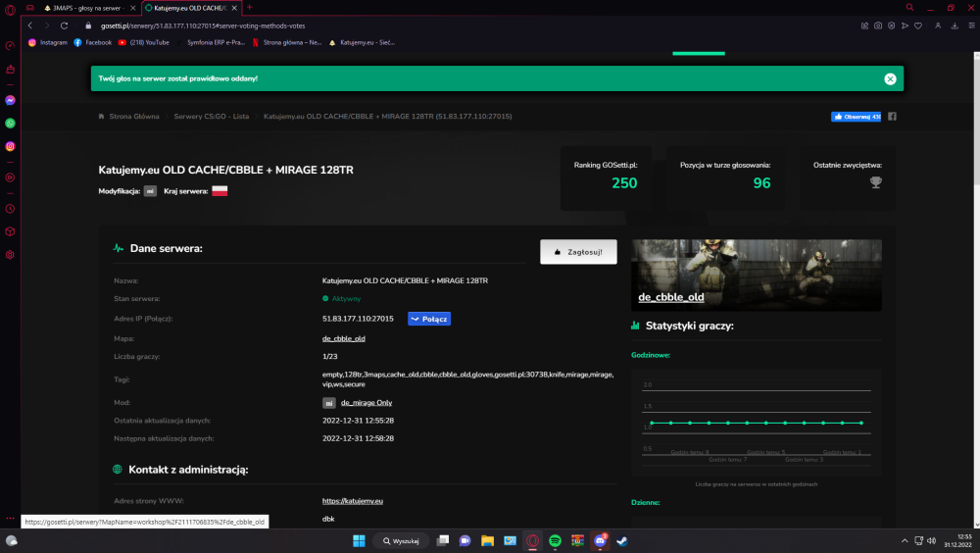This screenshot has height=553, width=980.
Task: Open the player icon in sidebar
Action: click(10, 177)
